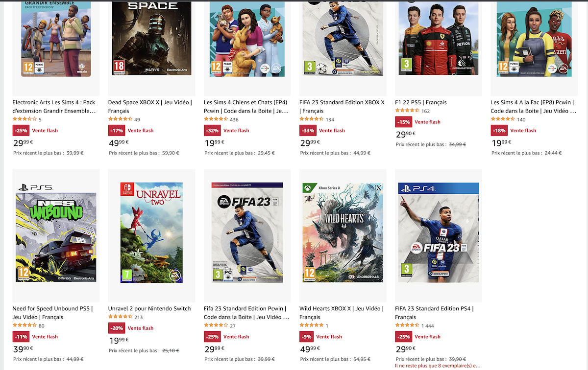Open the F1 22 PS5 title link
This screenshot has height=370, width=588.
pos(421,102)
